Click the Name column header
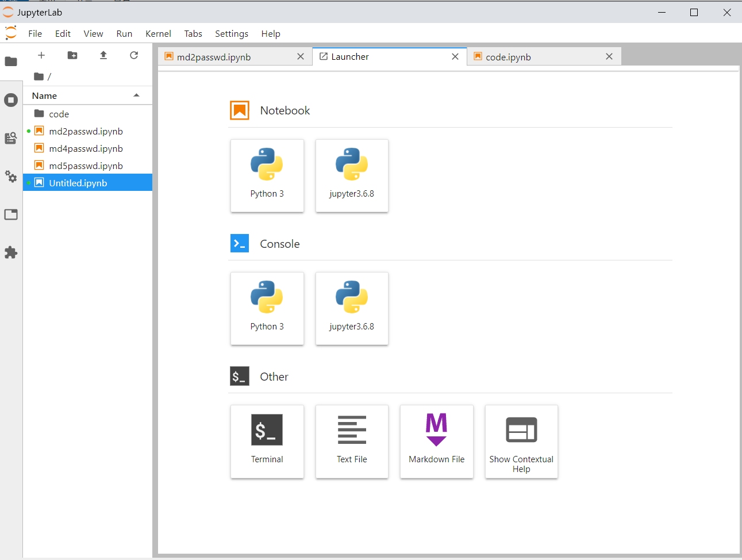Image resolution: width=742 pixels, height=560 pixels. click(x=87, y=95)
